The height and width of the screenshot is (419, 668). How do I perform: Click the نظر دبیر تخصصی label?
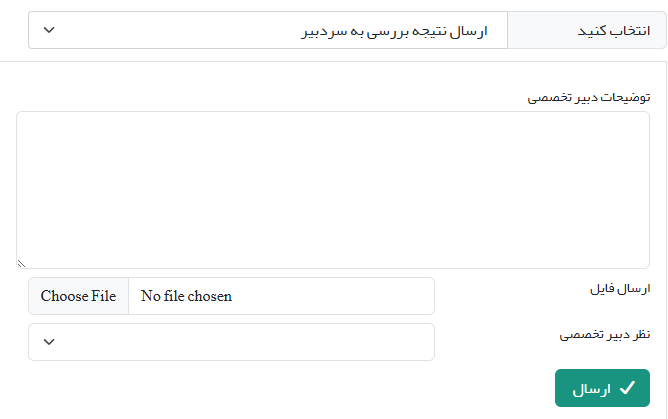[x=604, y=335]
